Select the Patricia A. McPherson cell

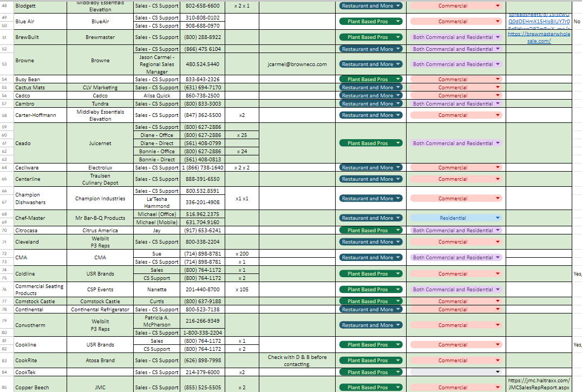(156, 321)
